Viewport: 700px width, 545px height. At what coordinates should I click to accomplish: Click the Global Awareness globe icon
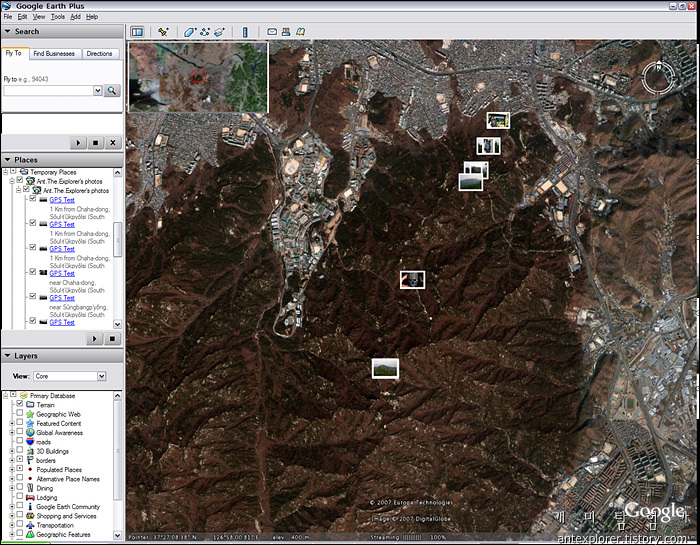point(30,433)
